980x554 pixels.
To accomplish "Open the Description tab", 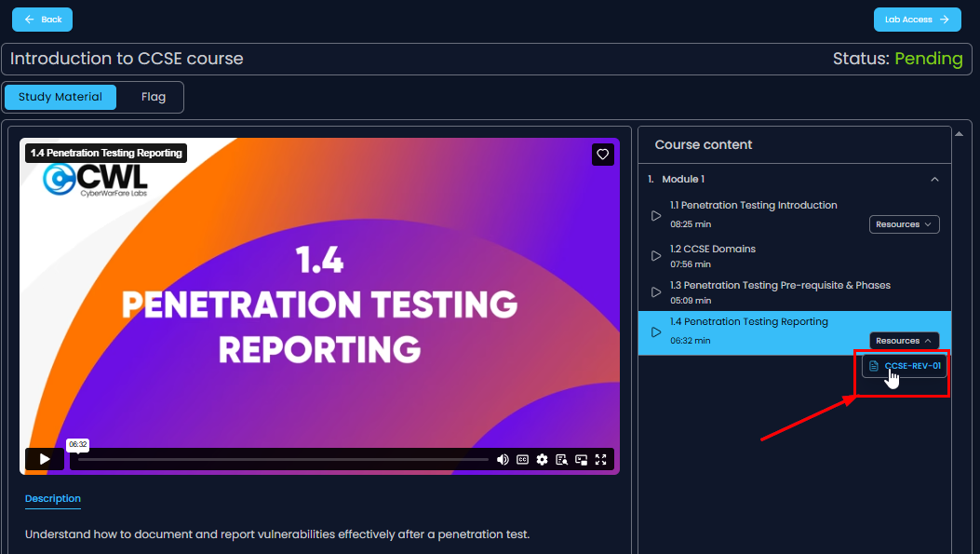I will (x=52, y=498).
